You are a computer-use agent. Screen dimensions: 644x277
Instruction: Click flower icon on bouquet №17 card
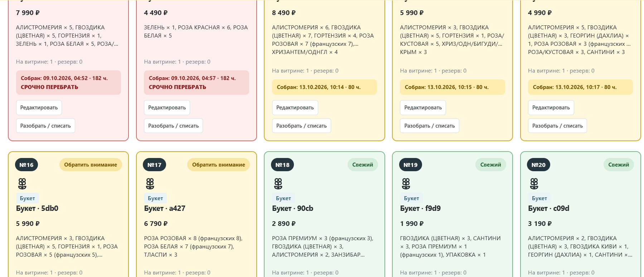click(x=150, y=184)
